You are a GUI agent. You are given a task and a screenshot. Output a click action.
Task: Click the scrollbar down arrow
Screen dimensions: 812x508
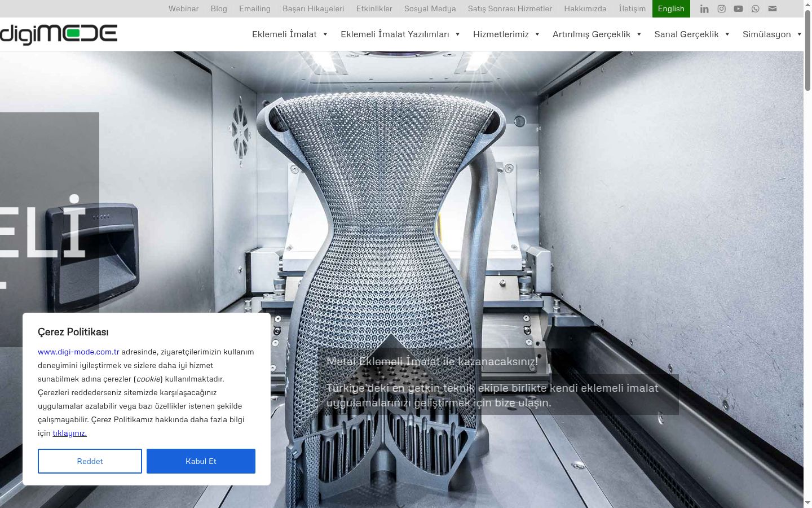pyautogui.click(x=807, y=503)
